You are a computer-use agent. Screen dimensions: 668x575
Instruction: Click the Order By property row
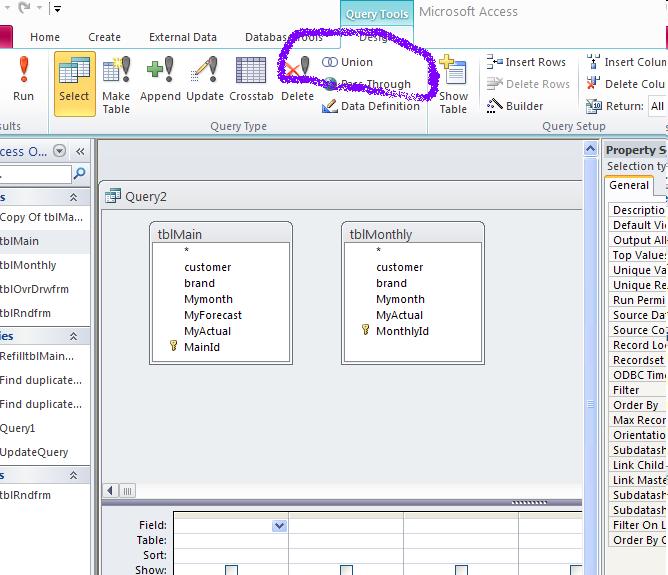tap(637, 405)
